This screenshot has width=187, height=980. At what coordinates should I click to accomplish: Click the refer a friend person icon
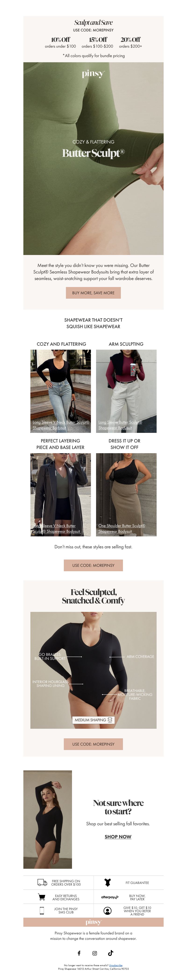click(x=108, y=910)
